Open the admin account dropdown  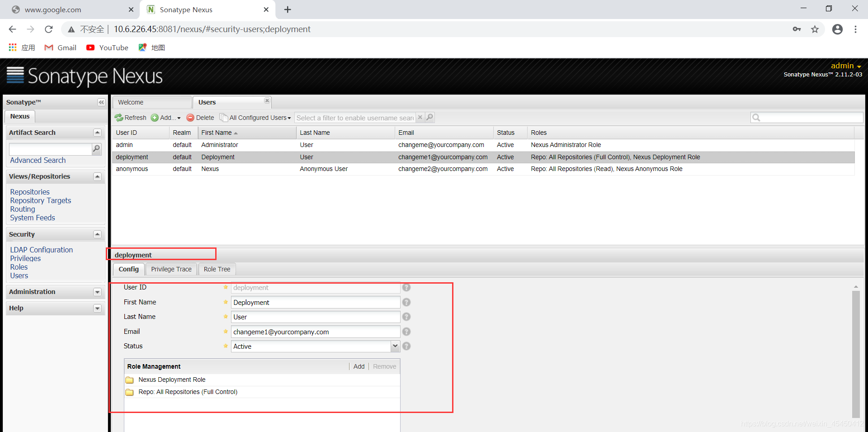tap(846, 66)
